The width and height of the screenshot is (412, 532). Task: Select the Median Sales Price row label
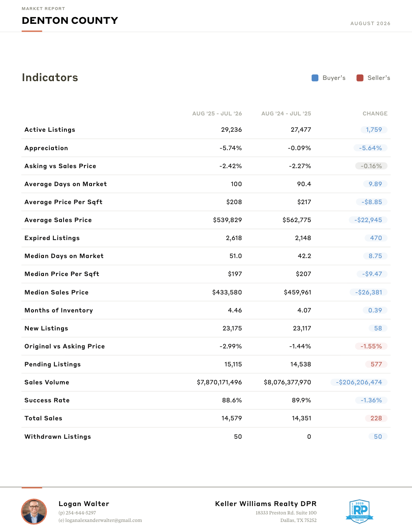56,292
